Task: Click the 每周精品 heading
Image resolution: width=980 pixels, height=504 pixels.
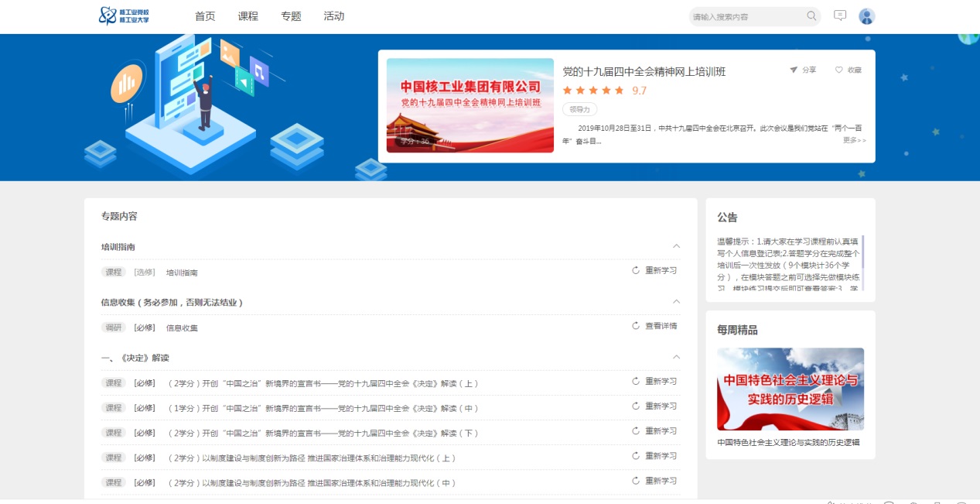Action: pos(737,330)
